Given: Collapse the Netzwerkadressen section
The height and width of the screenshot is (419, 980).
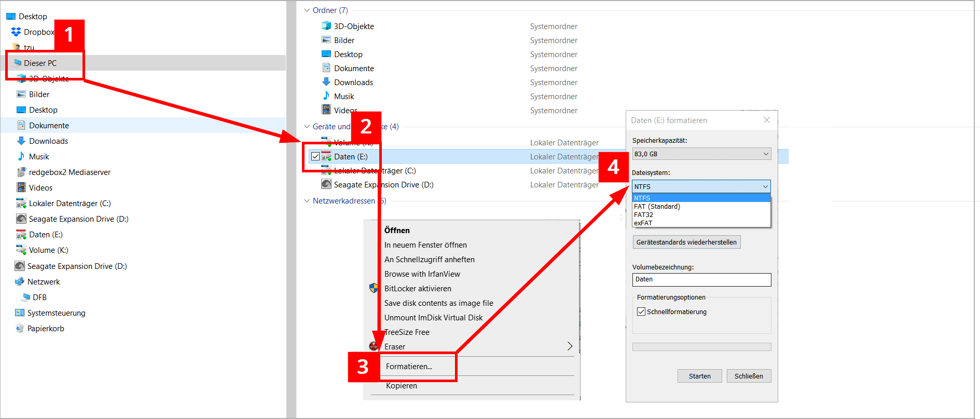Looking at the screenshot, I should (307, 201).
